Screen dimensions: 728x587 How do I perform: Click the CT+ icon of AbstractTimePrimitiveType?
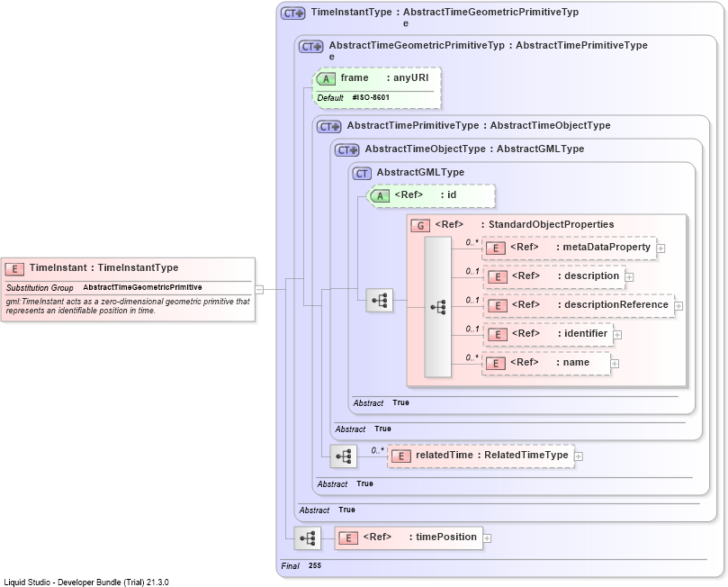[329, 127]
